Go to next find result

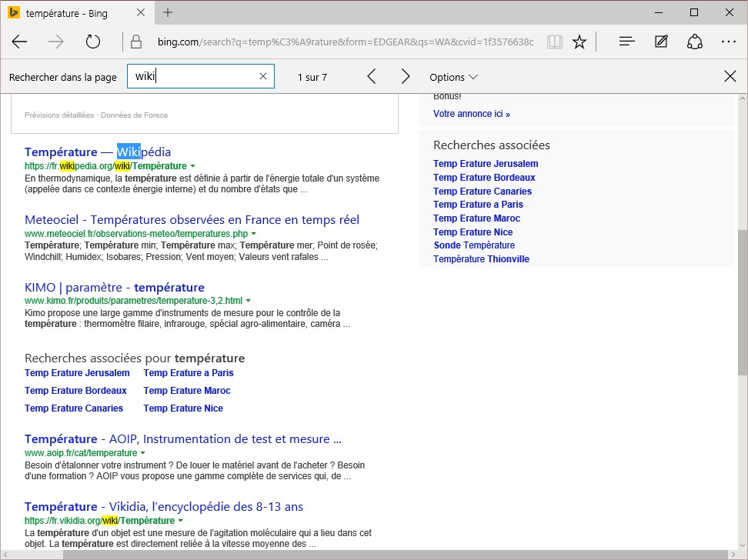coord(406,76)
